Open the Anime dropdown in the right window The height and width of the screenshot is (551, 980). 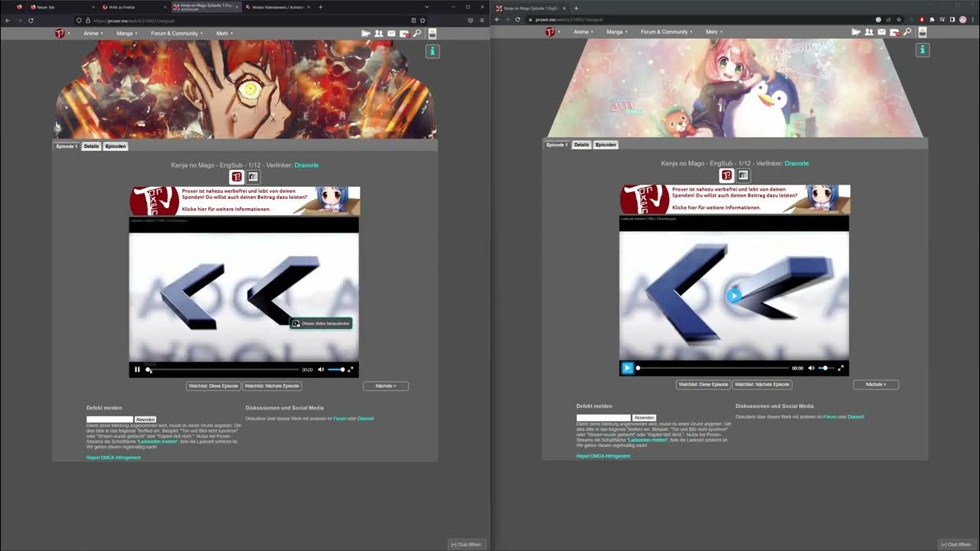pyautogui.click(x=583, y=32)
